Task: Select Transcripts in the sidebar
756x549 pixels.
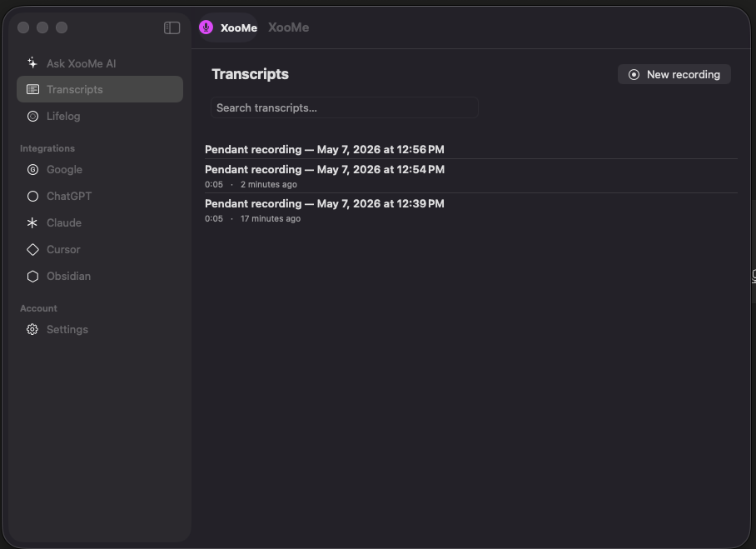Action: (x=100, y=89)
